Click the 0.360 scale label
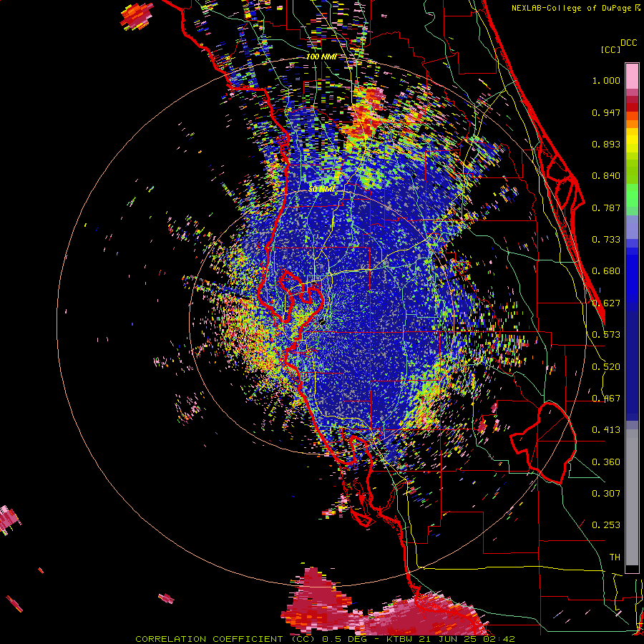The image size is (644, 644). pyautogui.click(x=606, y=462)
